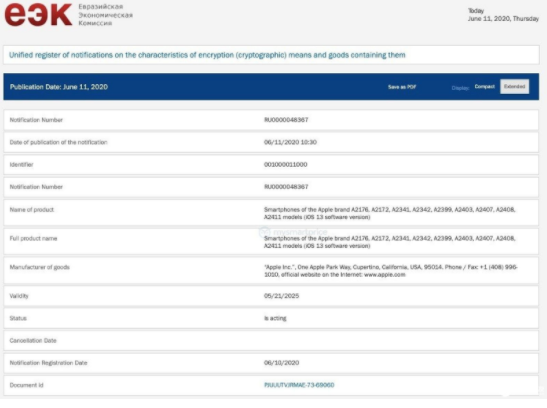
Task: Select publication date value 06/11/2020 10:30
Action: [290, 142]
